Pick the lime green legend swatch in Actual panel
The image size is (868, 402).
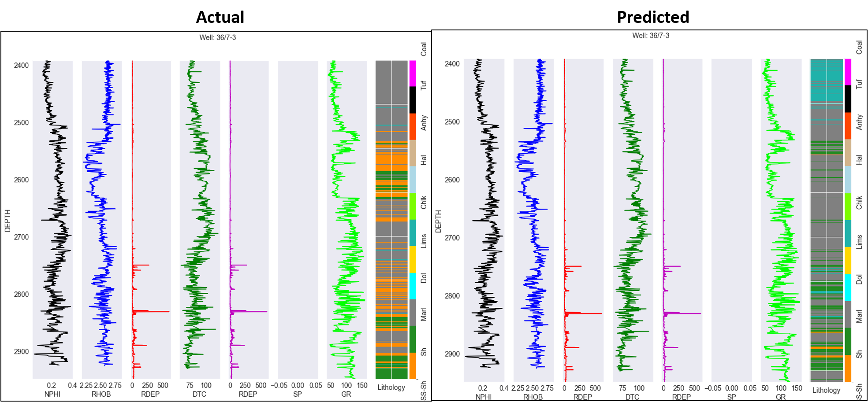[x=413, y=207]
